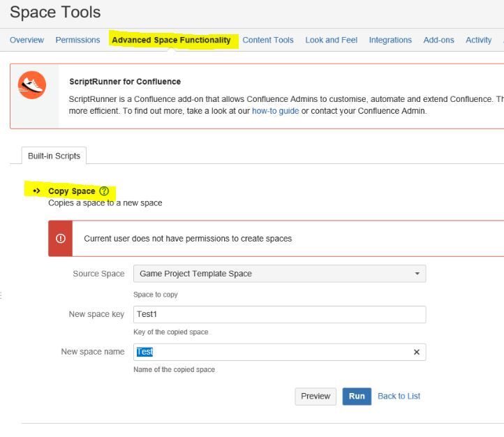Click the 'Copies a space to a new space' description
This screenshot has width=504, height=437.
105,203
